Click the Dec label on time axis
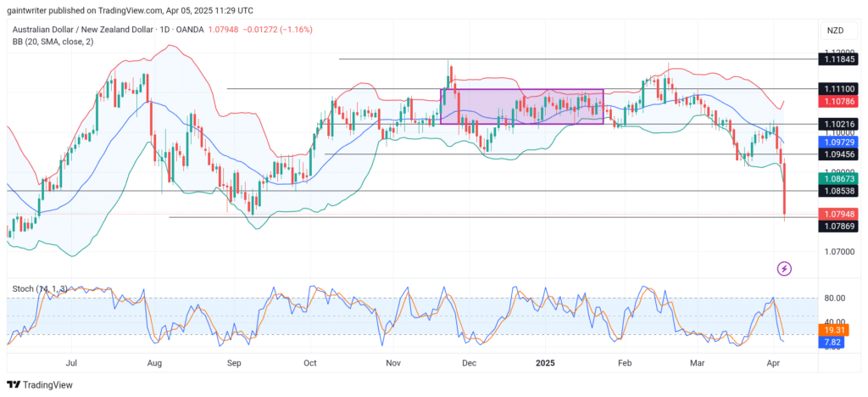868x397 pixels. click(x=470, y=364)
